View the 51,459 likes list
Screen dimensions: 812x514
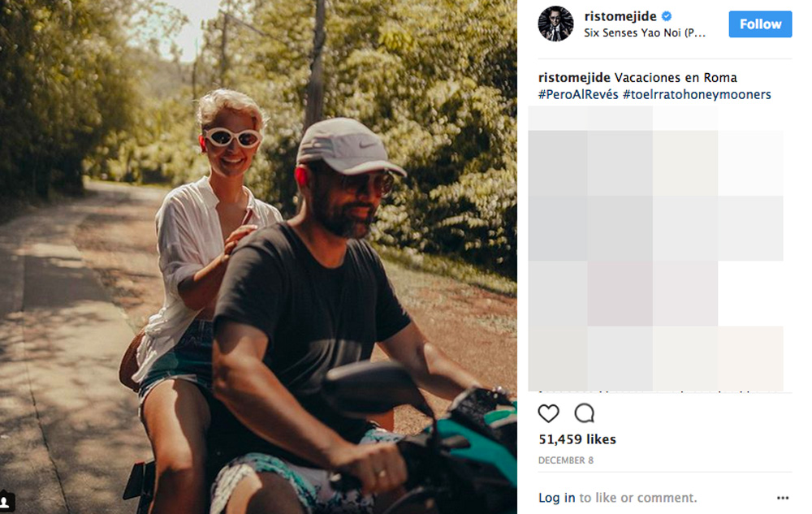pyautogui.click(x=577, y=439)
